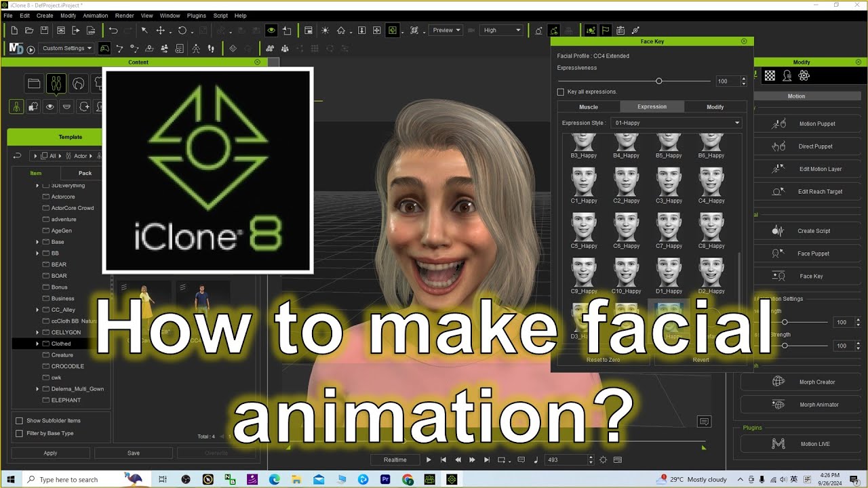Image resolution: width=868 pixels, height=488 pixels.
Task: Switch to the Muscle tab in Face Key
Action: pos(589,106)
